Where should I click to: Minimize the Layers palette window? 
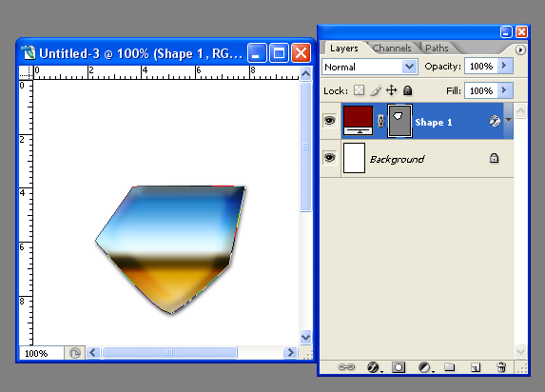506,32
